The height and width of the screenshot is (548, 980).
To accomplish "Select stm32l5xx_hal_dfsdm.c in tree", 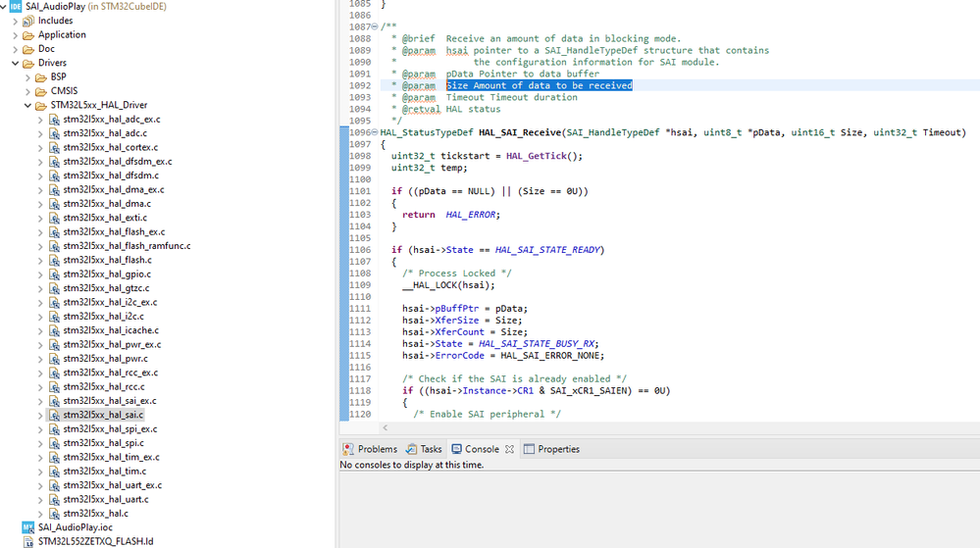I will point(111,175).
